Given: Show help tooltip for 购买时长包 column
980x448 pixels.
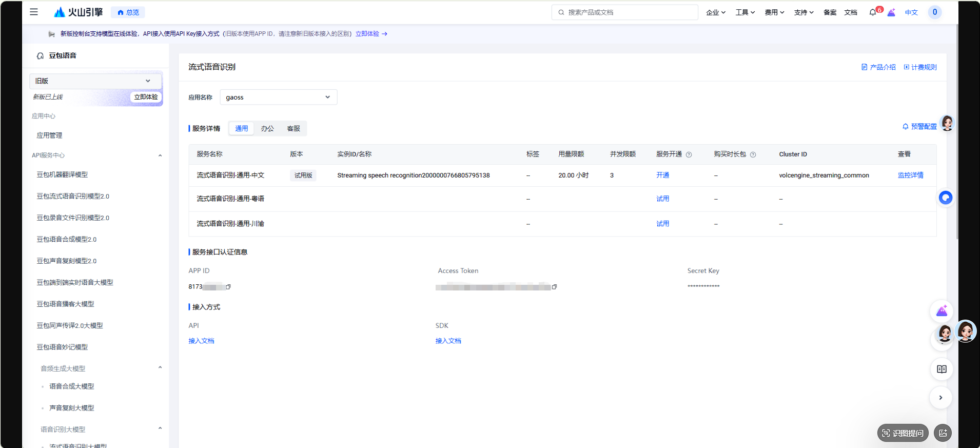Looking at the screenshot, I should click(x=753, y=154).
